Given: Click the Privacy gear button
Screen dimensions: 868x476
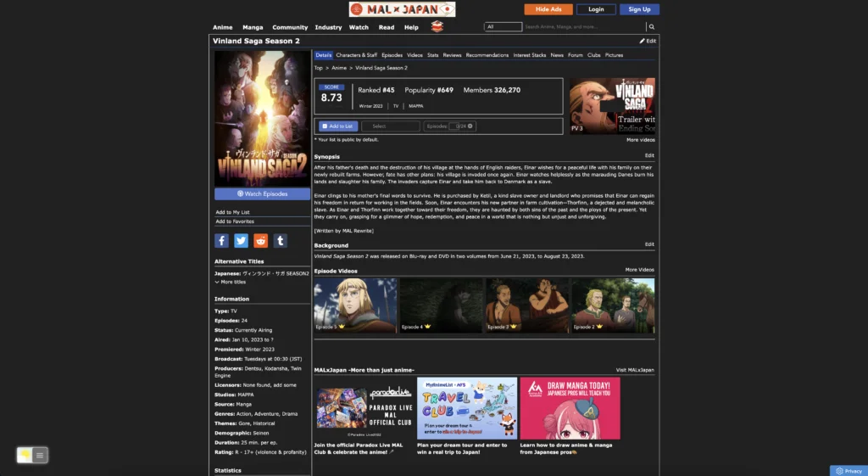Looking at the screenshot, I should click(x=849, y=470).
